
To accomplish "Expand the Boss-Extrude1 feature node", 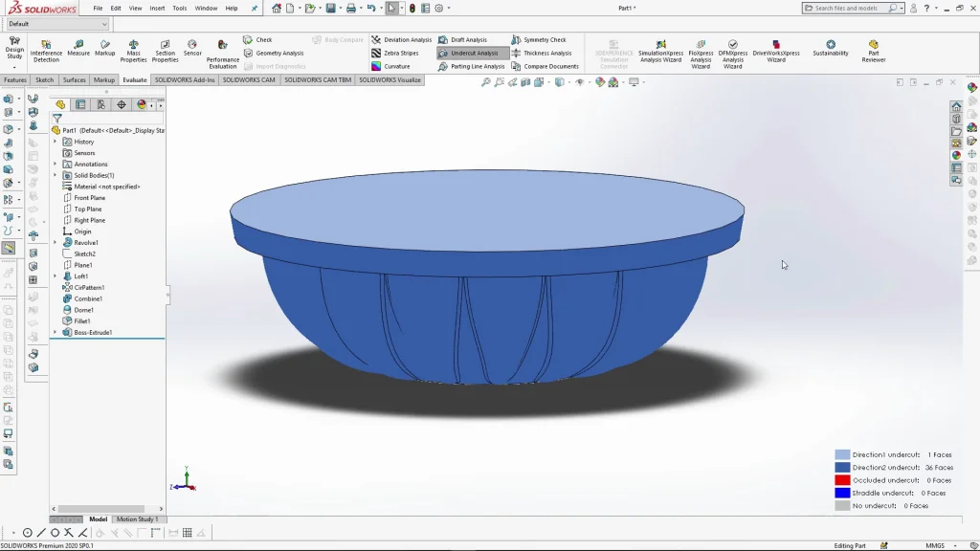I will point(56,332).
